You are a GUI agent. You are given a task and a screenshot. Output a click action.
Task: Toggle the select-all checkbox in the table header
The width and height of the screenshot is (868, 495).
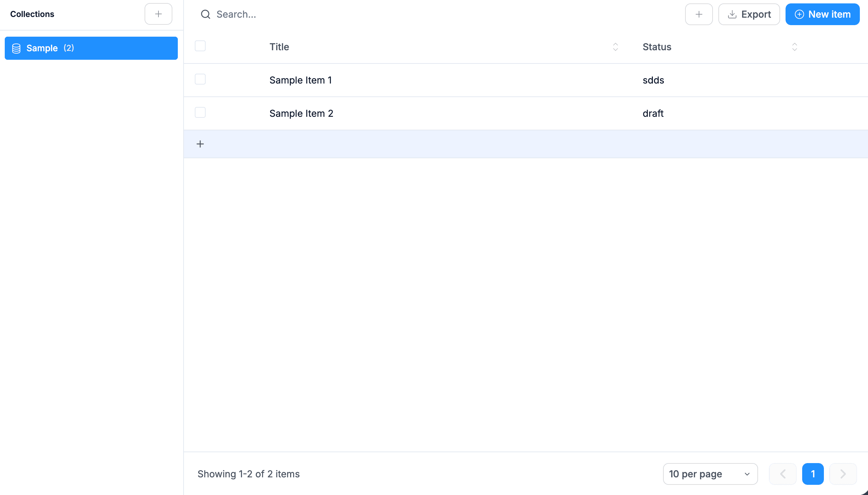click(200, 45)
